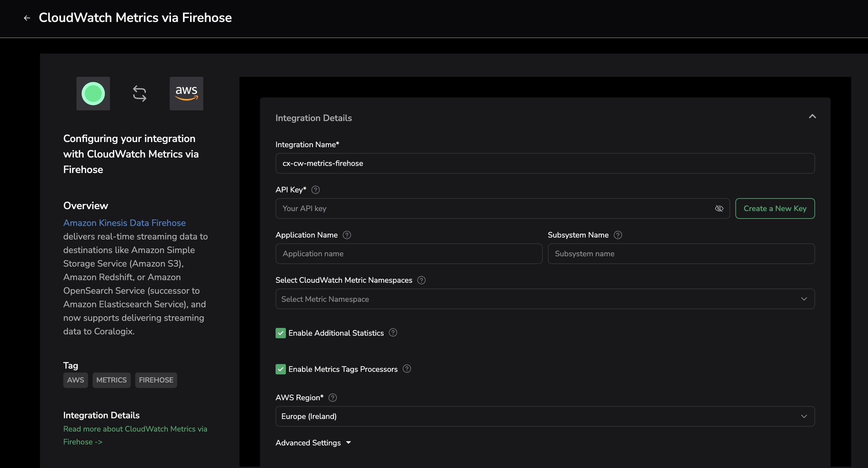This screenshot has width=868, height=468.
Task: Collapse the Integration Details section chevron
Action: (x=812, y=117)
